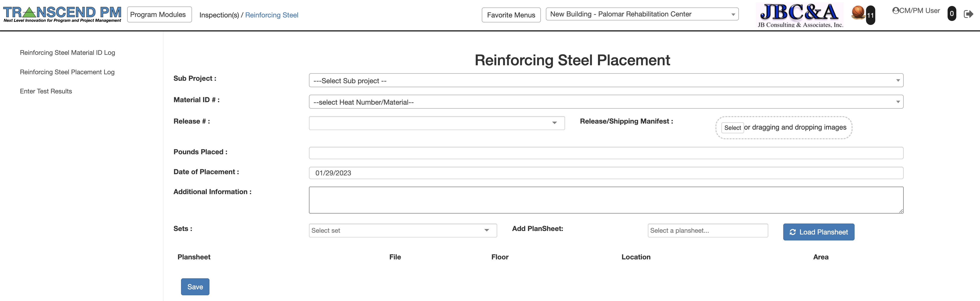Focus the Pounds Placed field
The height and width of the screenshot is (301, 980).
(606, 153)
